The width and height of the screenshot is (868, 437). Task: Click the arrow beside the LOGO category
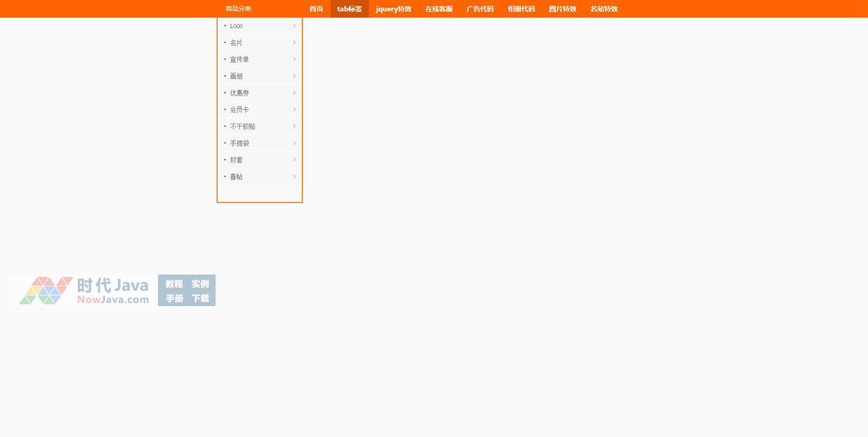click(294, 26)
